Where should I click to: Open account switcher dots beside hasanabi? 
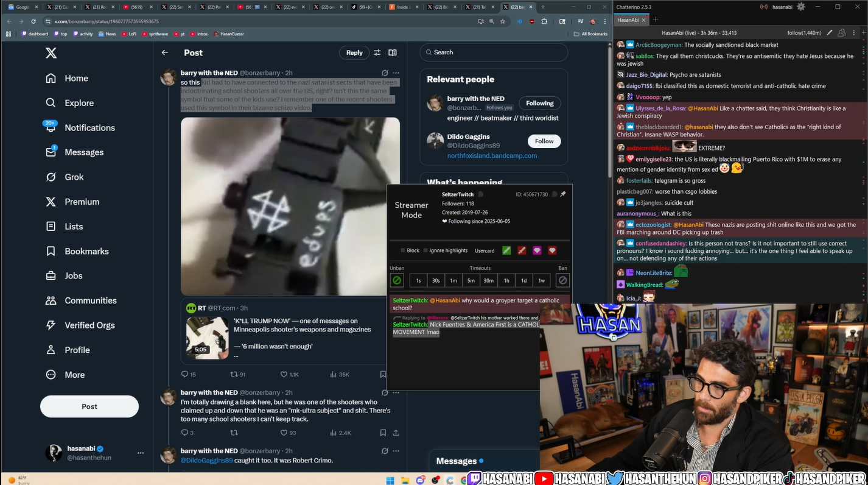(x=141, y=453)
